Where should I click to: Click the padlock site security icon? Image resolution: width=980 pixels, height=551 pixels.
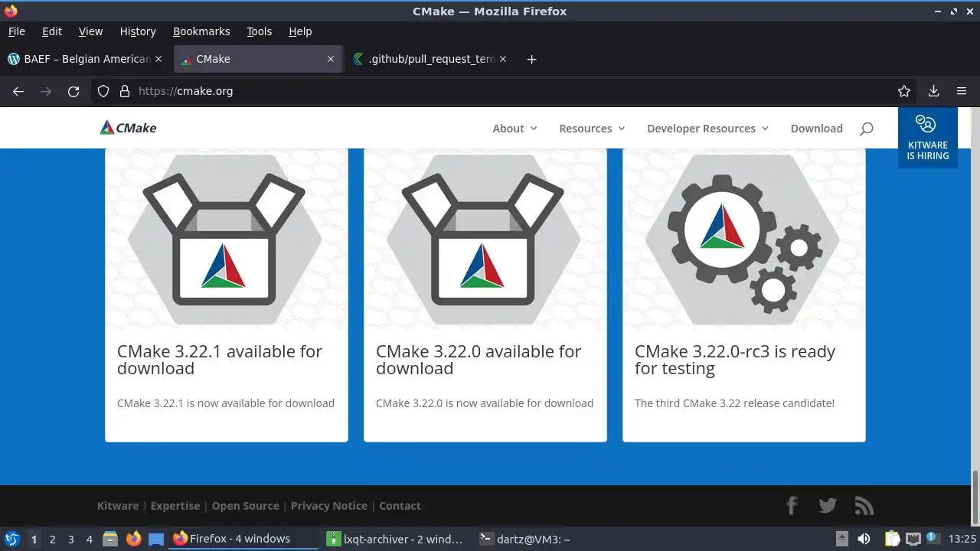pyautogui.click(x=125, y=91)
